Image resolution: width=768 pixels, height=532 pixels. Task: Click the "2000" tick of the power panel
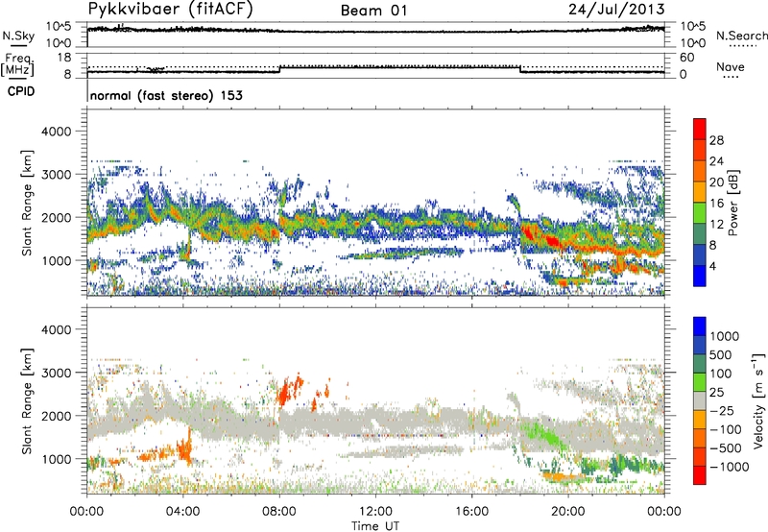click(56, 217)
